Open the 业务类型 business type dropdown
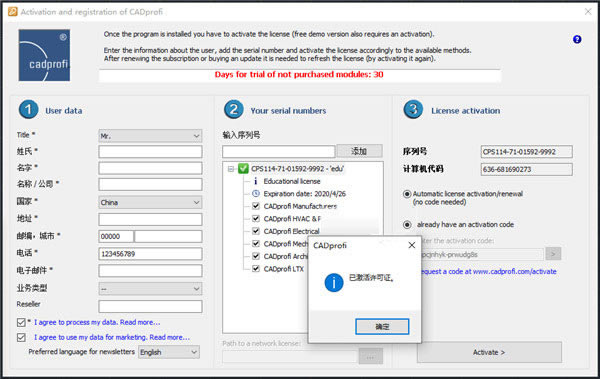The height and width of the screenshot is (379, 600). pos(150,289)
